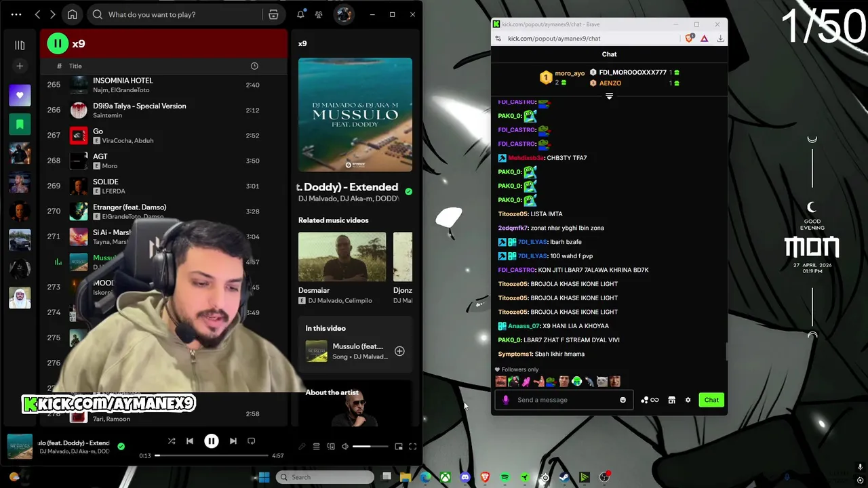Viewport: 868px width, 488px height.
Task: Select track INSOMNIA HOTEL
Action: click(x=164, y=85)
